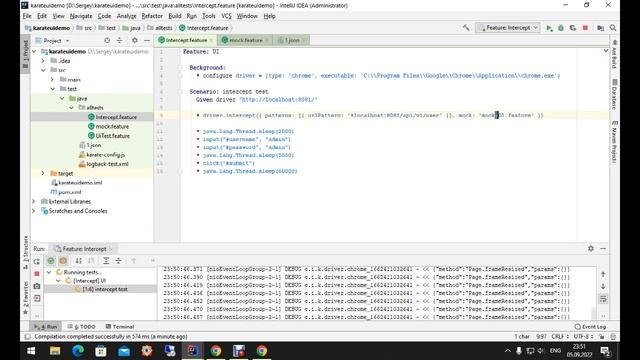Start debugging with the bug icon
Viewport: 640px width, 360px height.
coord(561,28)
